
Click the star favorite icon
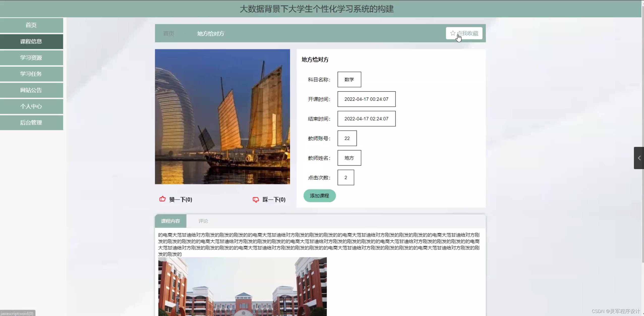453,33
